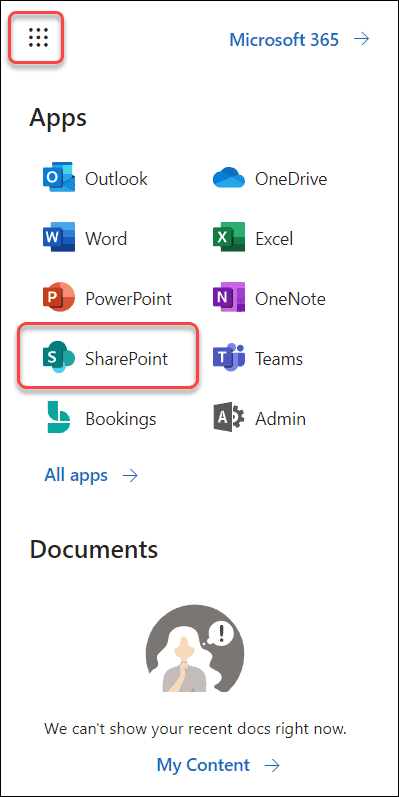Click the SharePoint text label

(x=127, y=359)
